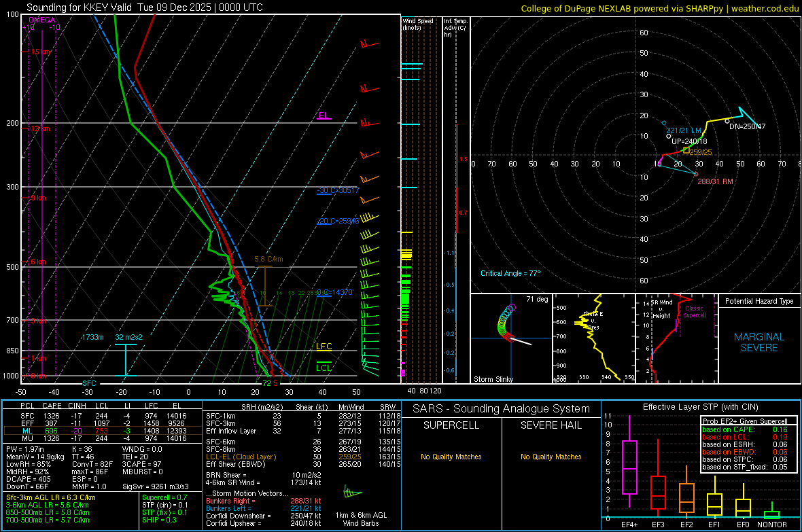Click the 'Sfc-3km AGL LR = 6.3 C/km' line

click(51, 497)
